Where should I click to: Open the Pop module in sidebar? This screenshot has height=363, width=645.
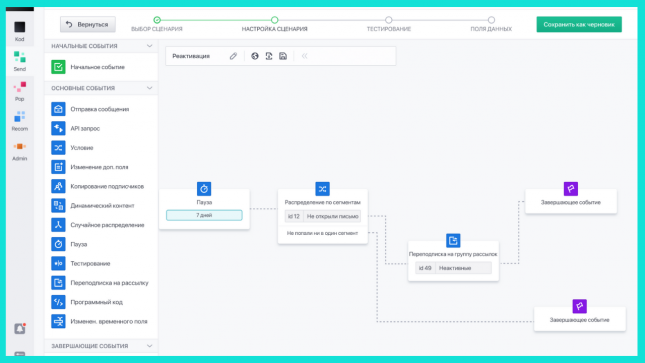(x=19, y=91)
